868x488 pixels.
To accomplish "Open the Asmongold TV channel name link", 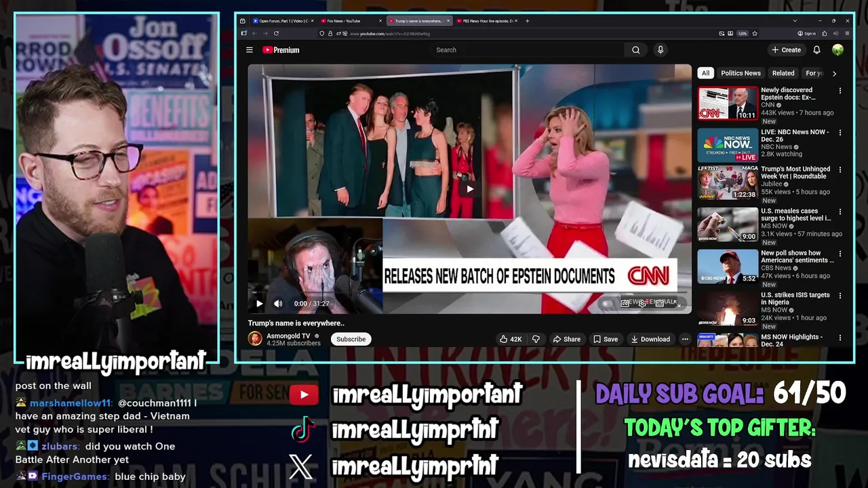I will point(288,335).
